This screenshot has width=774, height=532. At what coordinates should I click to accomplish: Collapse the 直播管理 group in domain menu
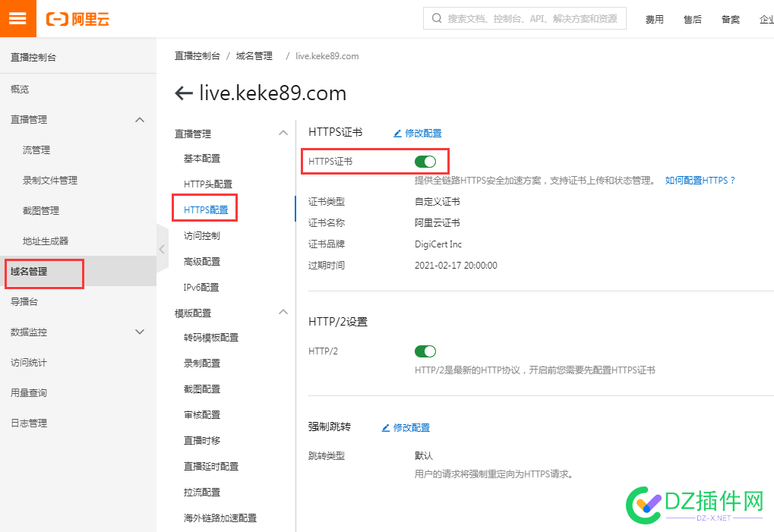[x=283, y=133]
